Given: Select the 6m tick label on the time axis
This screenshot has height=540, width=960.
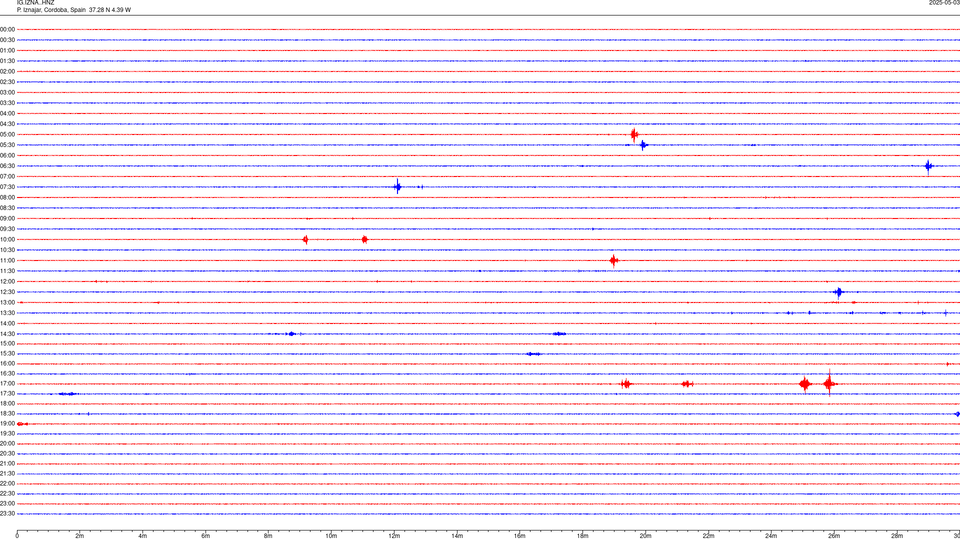Looking at the screenshot, I should click(205, 536).
